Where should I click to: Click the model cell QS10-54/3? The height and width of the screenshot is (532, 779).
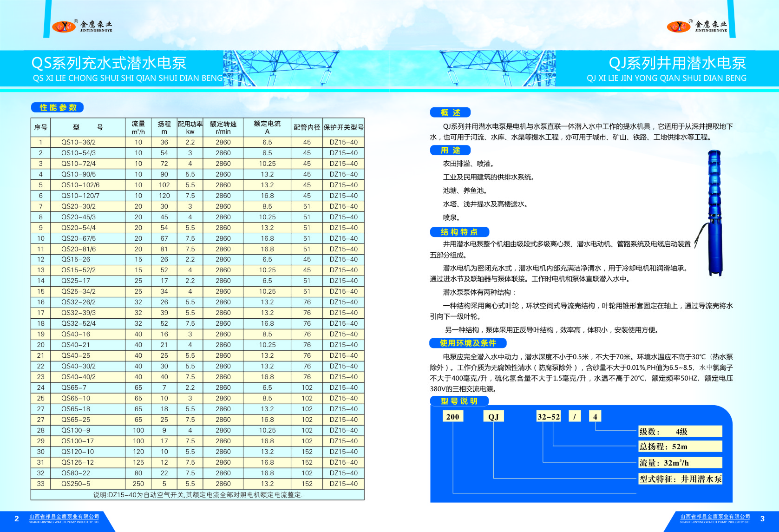tap(88, 153)
